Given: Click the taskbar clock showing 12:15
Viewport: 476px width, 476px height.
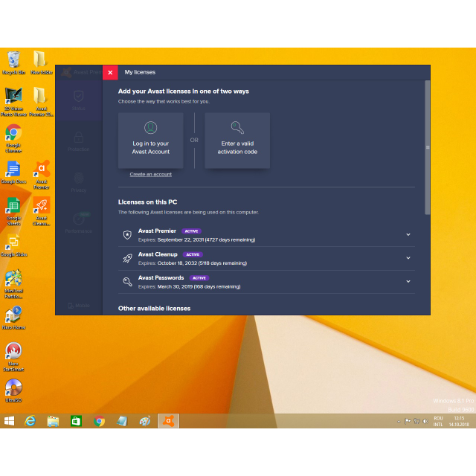Looking at the screenshot, I should click(459, 422).
